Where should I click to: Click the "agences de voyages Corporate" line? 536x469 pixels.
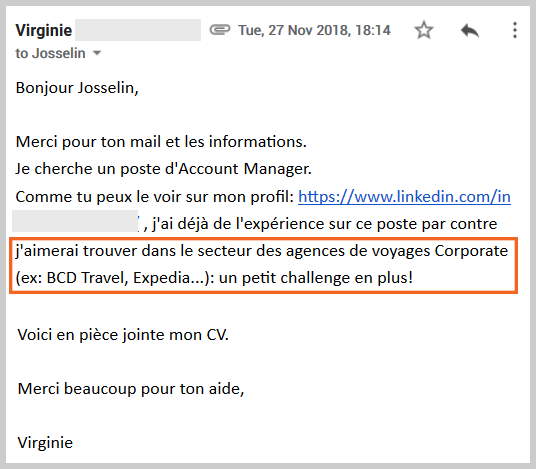262,251
